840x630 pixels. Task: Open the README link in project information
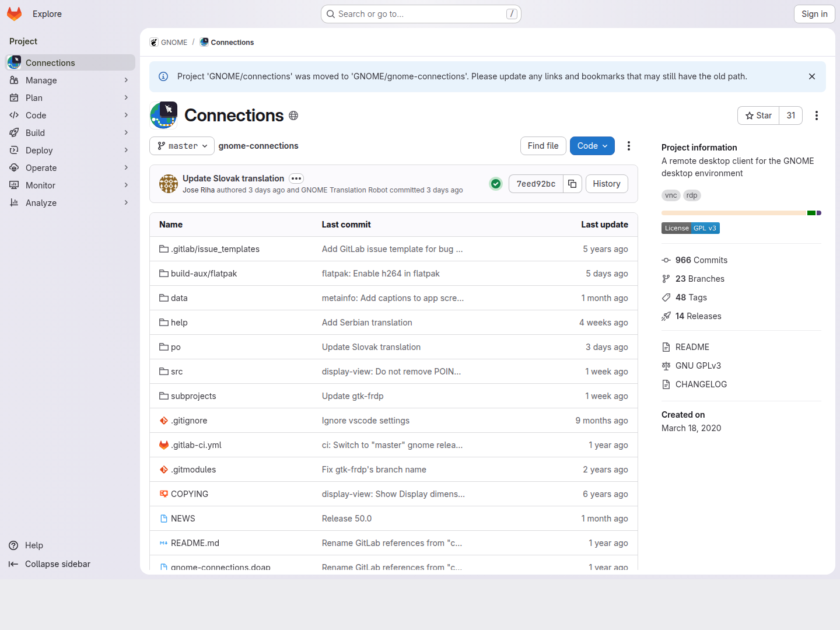pos(692,347)
